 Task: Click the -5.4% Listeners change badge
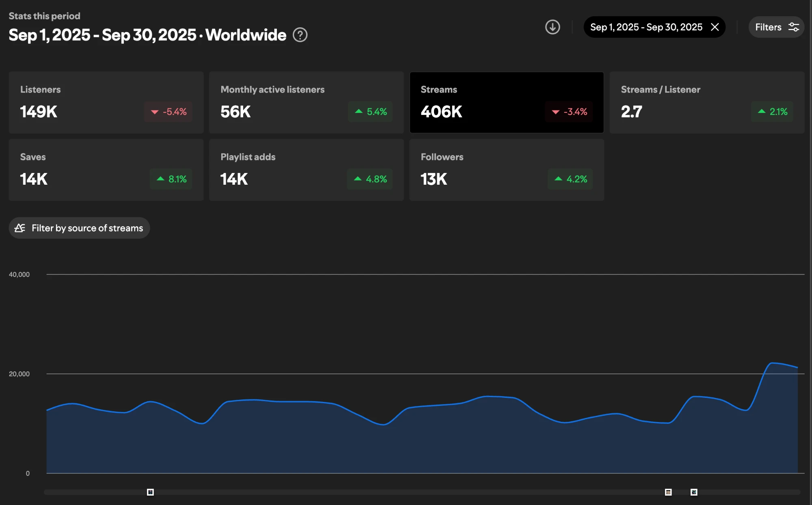pos(168,112)
